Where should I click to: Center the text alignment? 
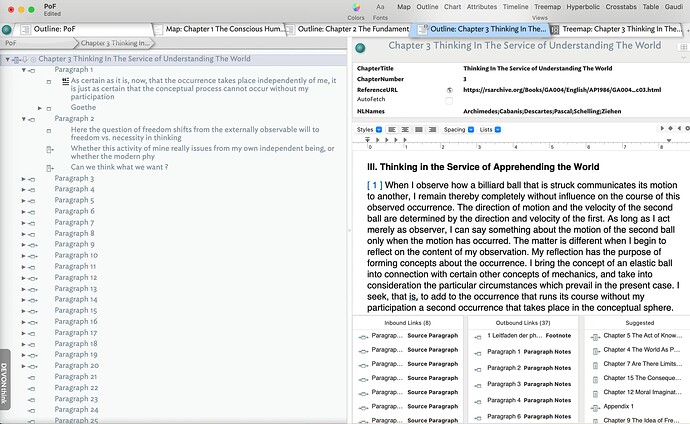[x=405, y=129]
